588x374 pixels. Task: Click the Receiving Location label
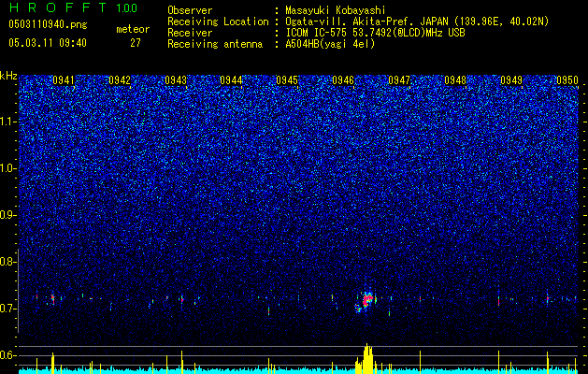tap(218, 22)
